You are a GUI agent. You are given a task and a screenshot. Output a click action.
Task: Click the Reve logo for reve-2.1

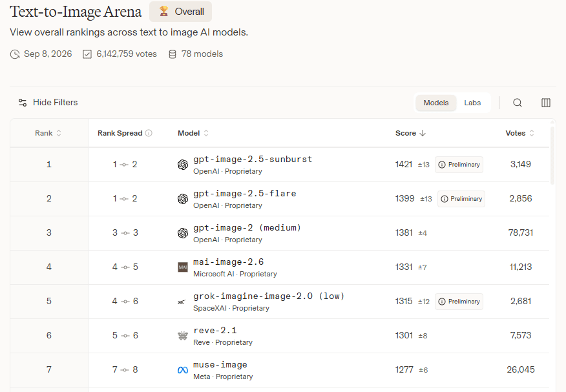pyautogui.click(x=183, y=336)
